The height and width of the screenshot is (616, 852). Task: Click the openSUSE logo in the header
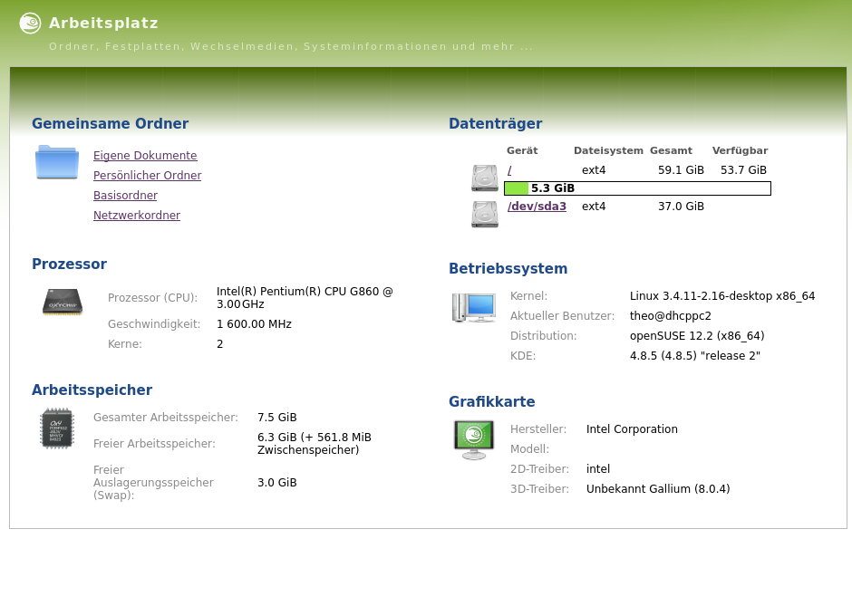[30, 24]
